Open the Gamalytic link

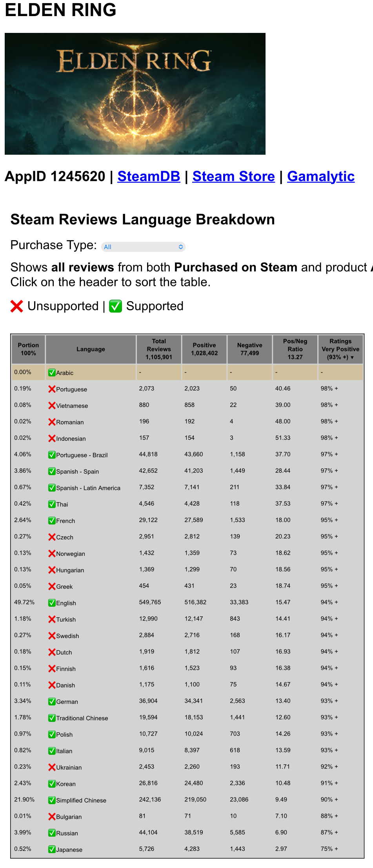click(x=320, y=176)
